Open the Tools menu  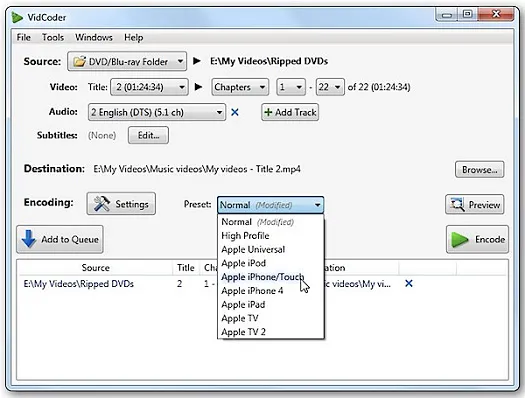tap(53, 37)
